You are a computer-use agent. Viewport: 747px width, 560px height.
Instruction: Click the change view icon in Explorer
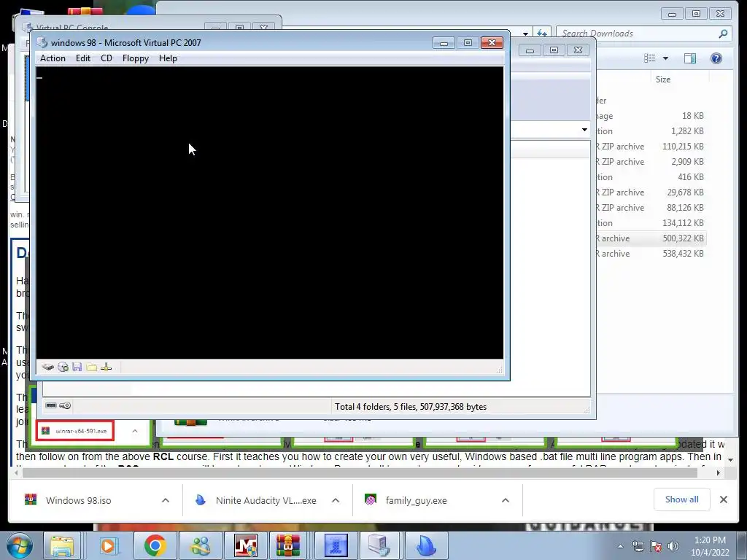(650, 58)
